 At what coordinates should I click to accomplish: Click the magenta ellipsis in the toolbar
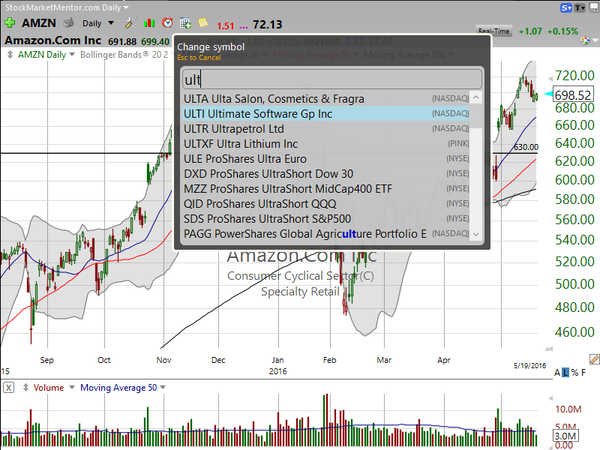click(x=243, y=26)
